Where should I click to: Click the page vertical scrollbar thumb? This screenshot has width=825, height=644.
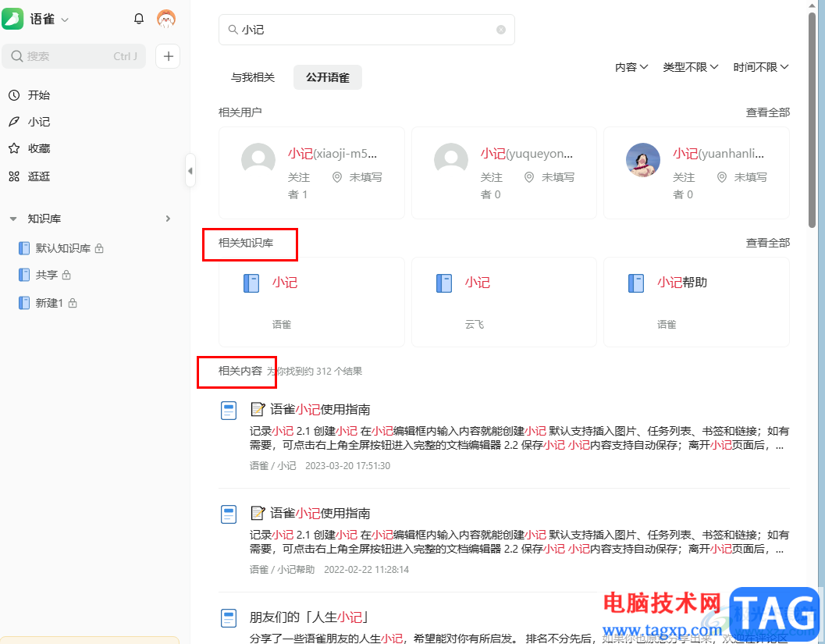tap(812, 120)
